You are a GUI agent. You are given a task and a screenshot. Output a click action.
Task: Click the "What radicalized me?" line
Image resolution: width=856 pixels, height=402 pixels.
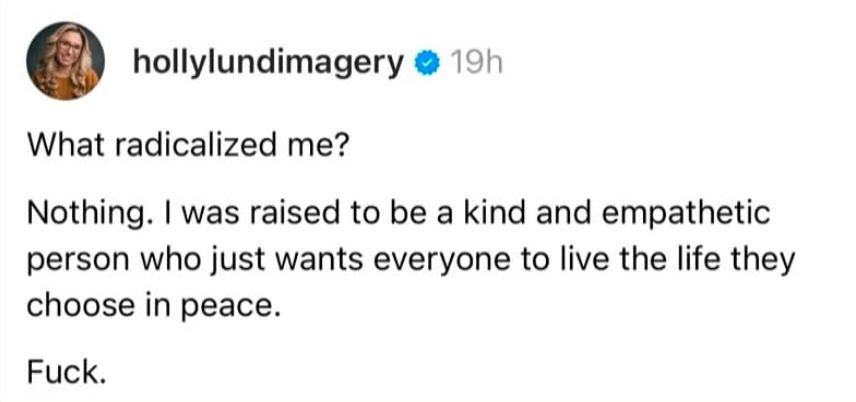[x=186, y=146]
